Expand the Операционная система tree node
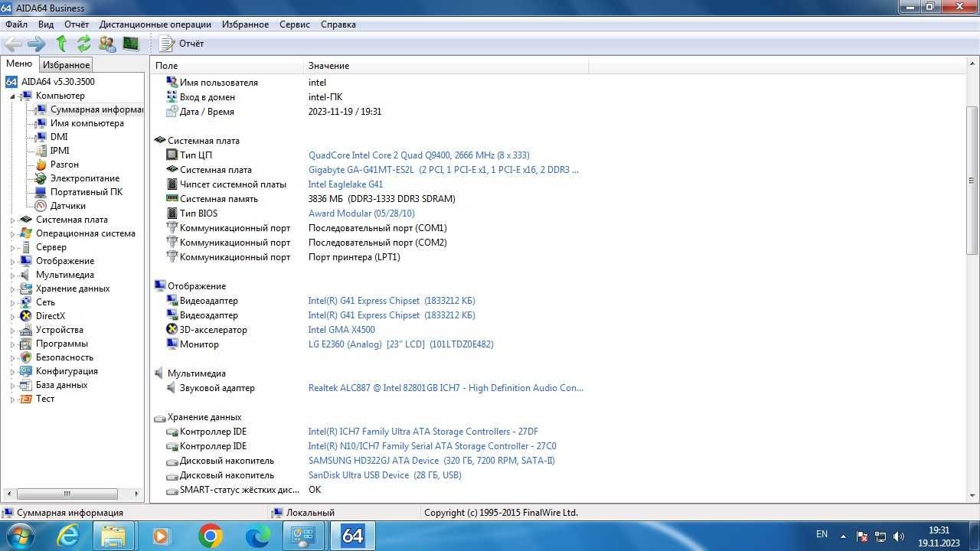The height and width of the screenshot is (551, 980). point(12,233)
